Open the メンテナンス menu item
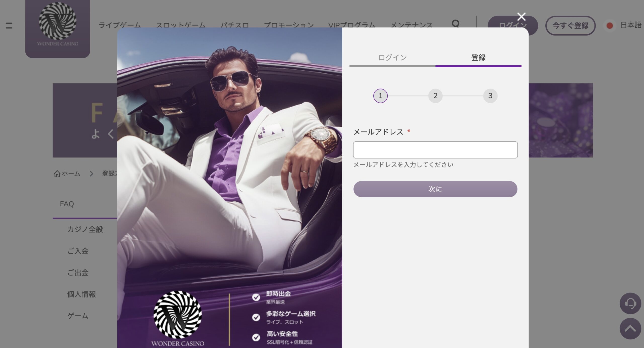 click(x=412, y=25)
